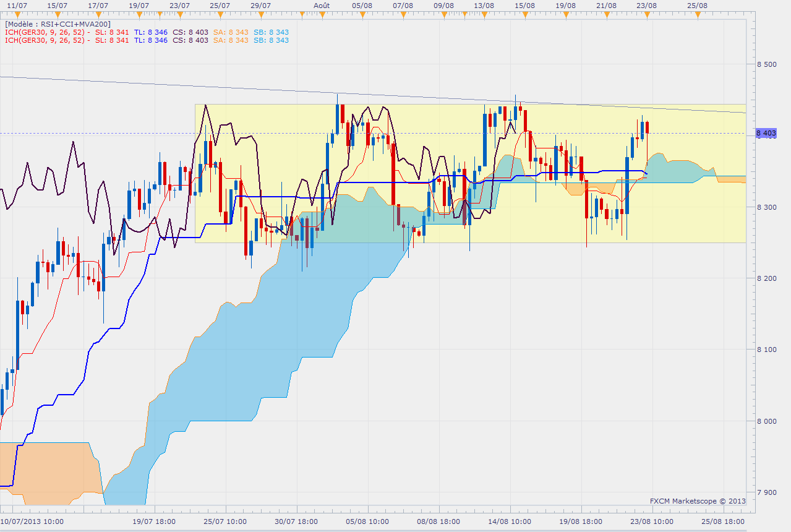The height and width of the screenshot is (532, 791).
Task: Click the Modèle RSI+CCI+MVA200 template label
Action: tap(58, 24)
